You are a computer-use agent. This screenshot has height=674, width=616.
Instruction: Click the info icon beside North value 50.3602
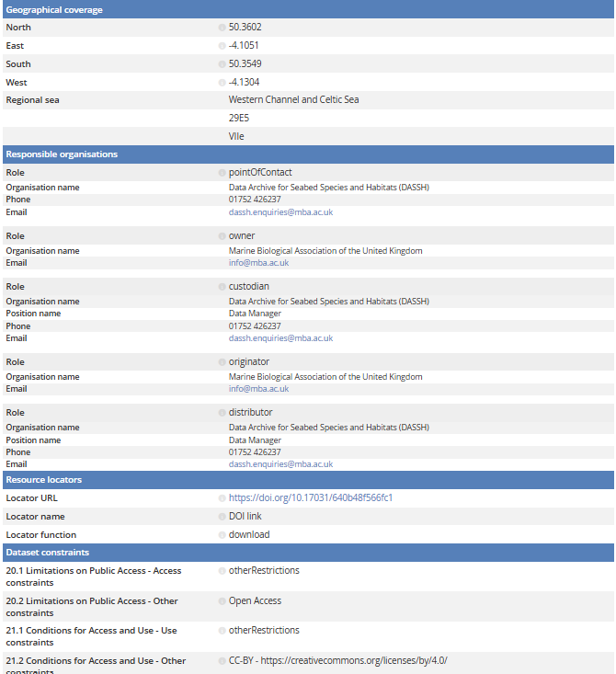222,28
